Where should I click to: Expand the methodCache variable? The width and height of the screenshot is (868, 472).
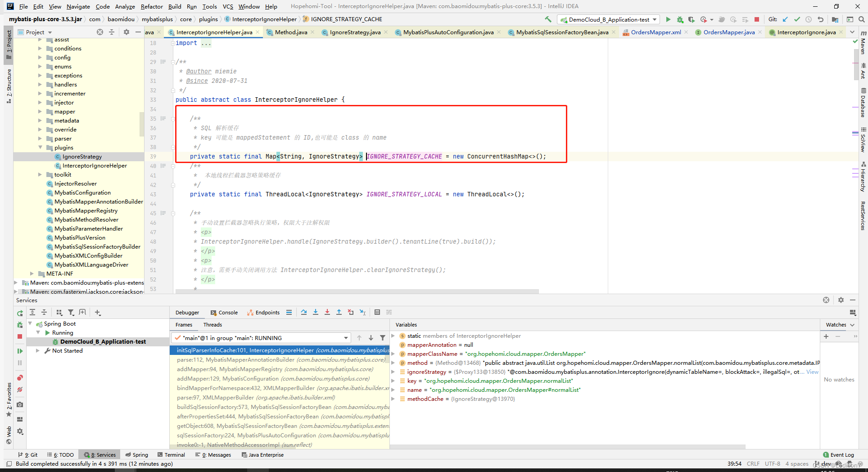tap(393, 399)
